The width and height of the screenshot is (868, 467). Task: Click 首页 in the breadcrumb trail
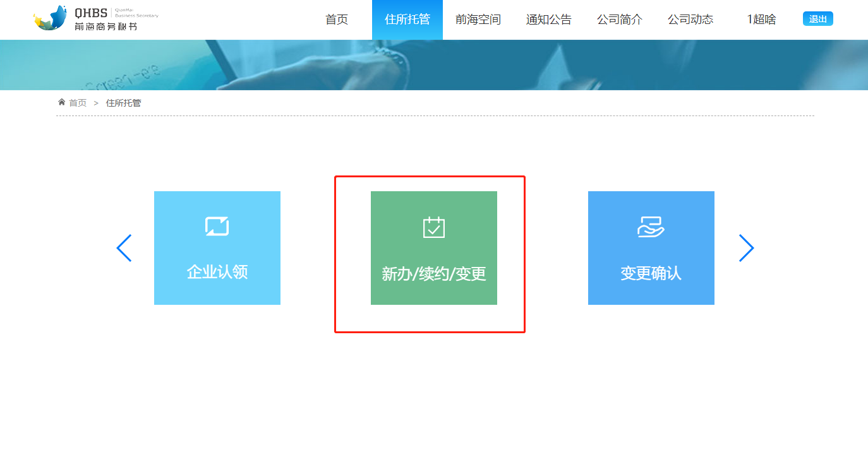(x=76, y=102)
